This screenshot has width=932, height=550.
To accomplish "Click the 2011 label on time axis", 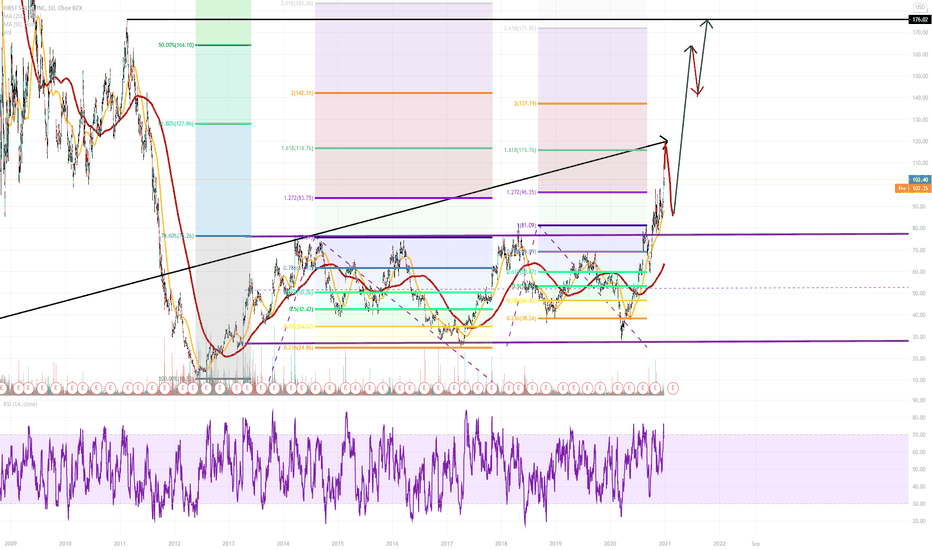I will point(119,543).
